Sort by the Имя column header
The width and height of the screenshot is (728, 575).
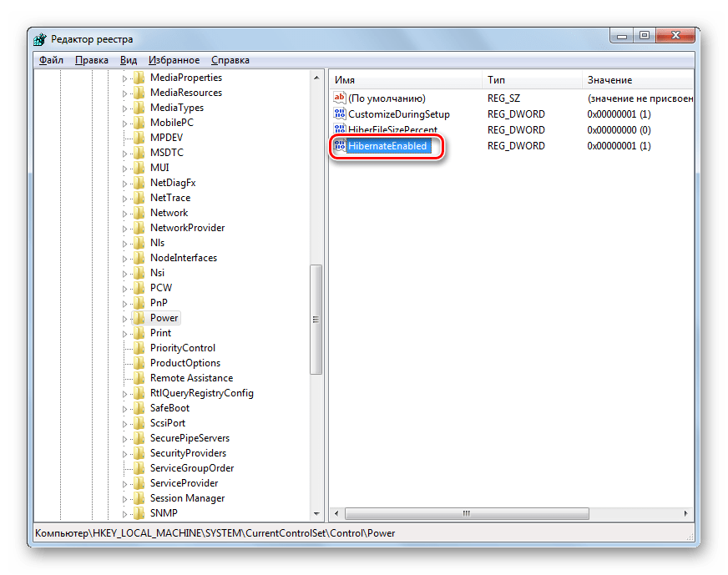[x=406, y=80]
